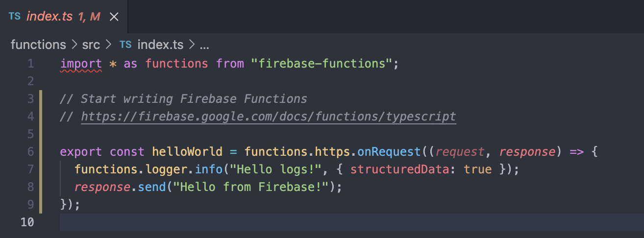The width and height of the screenshot is (644, 238).
Task: Click the "firebase-functions" string
Action: tap(322, 64)
